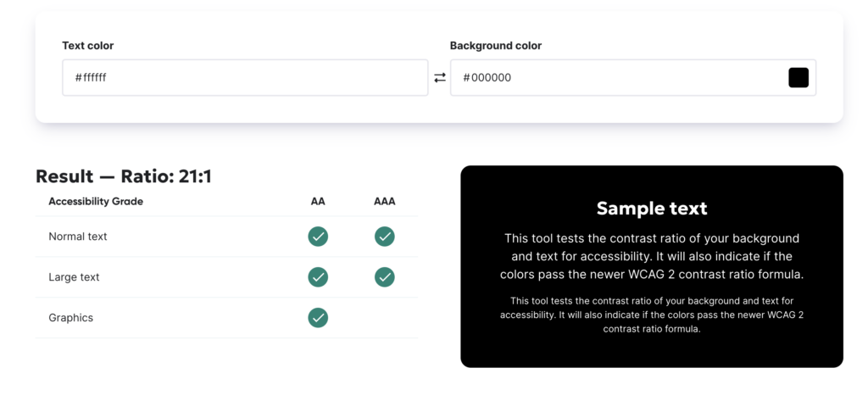Image resolution: width=868 pixels, height=407 pixels.
Task: Open the black background color swatch
Action: [798, 77]
